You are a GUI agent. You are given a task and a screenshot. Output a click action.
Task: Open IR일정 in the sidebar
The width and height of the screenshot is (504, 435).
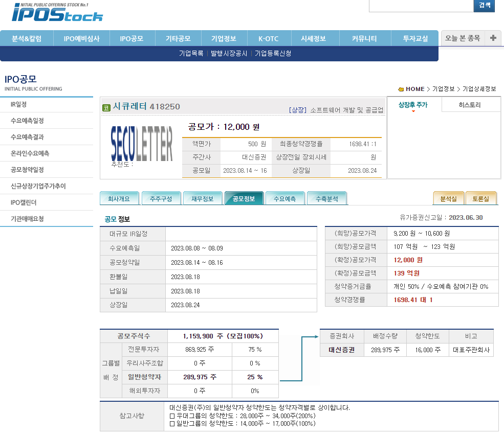(x=18, y=104)
